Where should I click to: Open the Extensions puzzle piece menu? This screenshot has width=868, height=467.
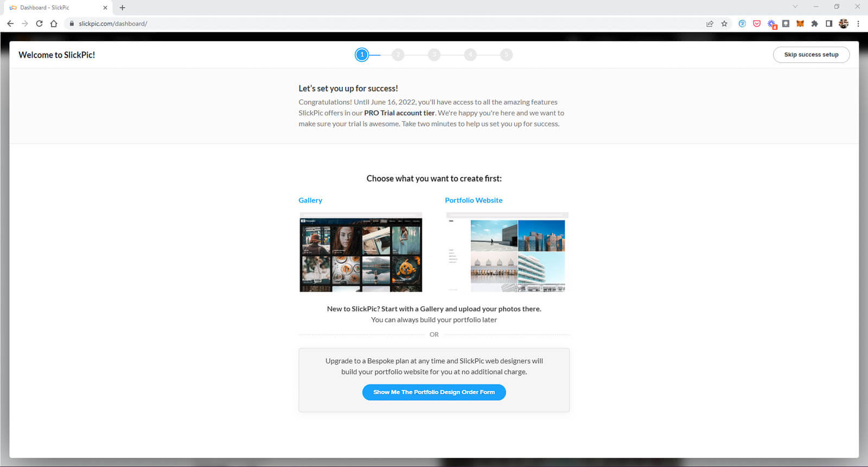(x=814, y=24)
